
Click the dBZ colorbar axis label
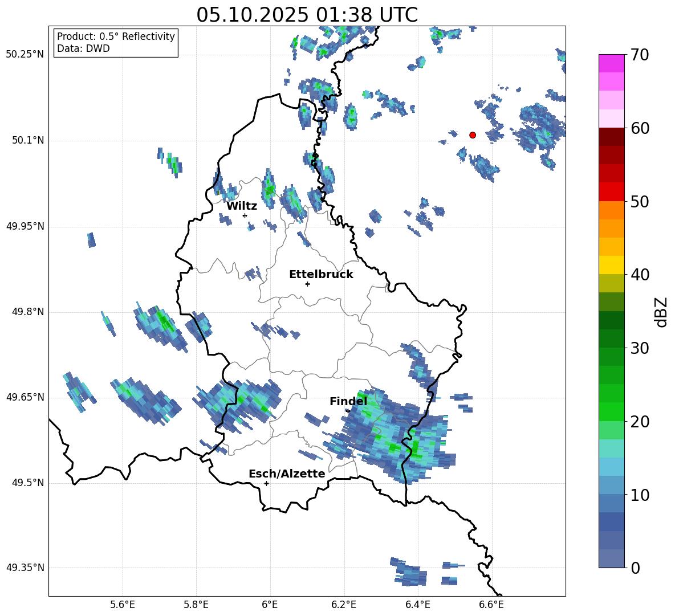tap(661, 312)
